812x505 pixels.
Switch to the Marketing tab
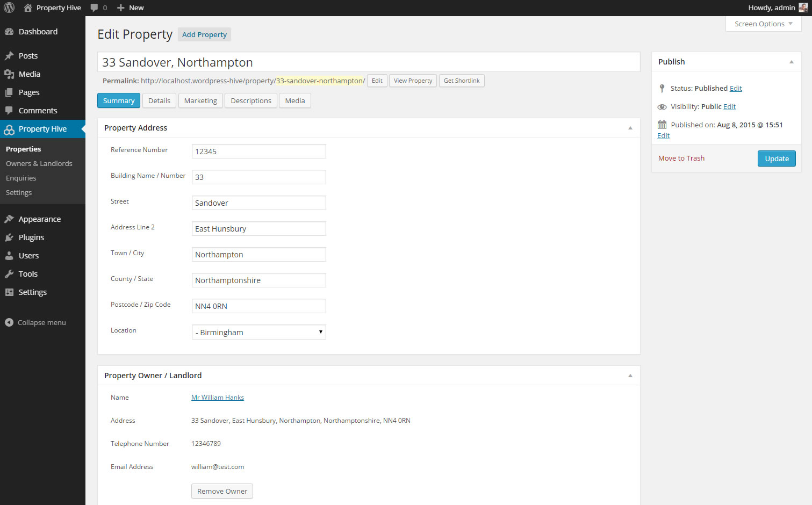point(200,100)
